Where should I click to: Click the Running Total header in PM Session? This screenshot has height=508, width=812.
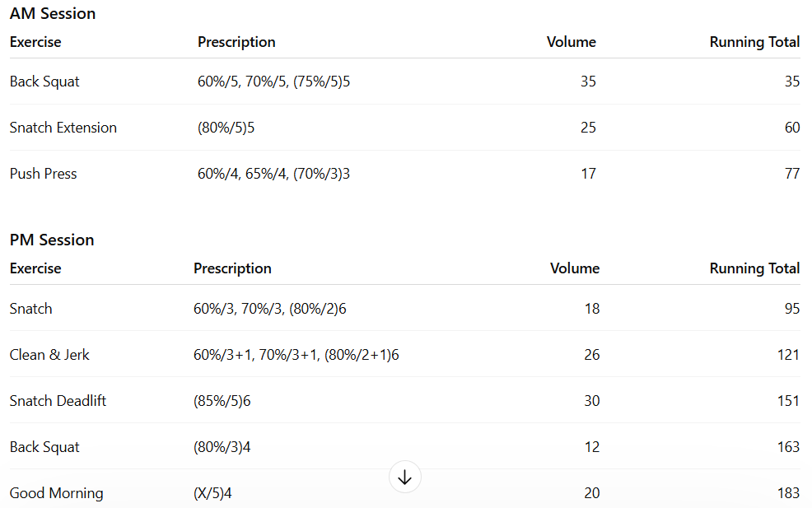pyautogui.click(x=754, y=268)
